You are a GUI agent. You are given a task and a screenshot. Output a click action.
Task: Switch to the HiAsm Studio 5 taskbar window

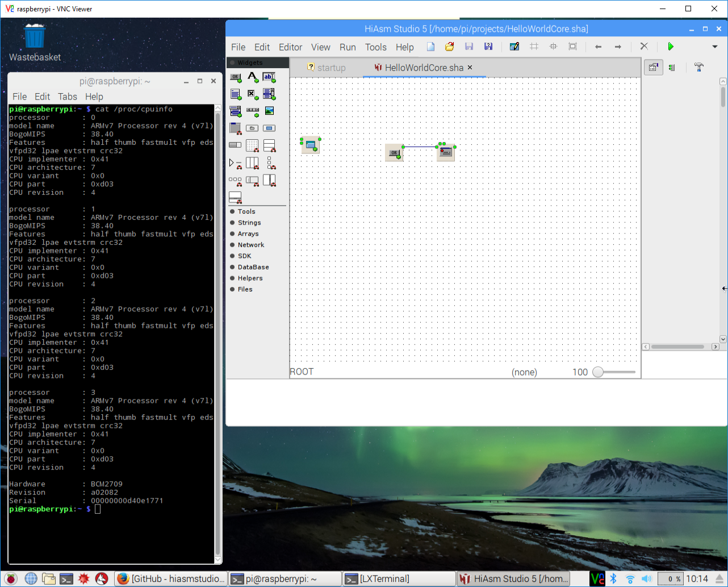click(x=513, y=578)
